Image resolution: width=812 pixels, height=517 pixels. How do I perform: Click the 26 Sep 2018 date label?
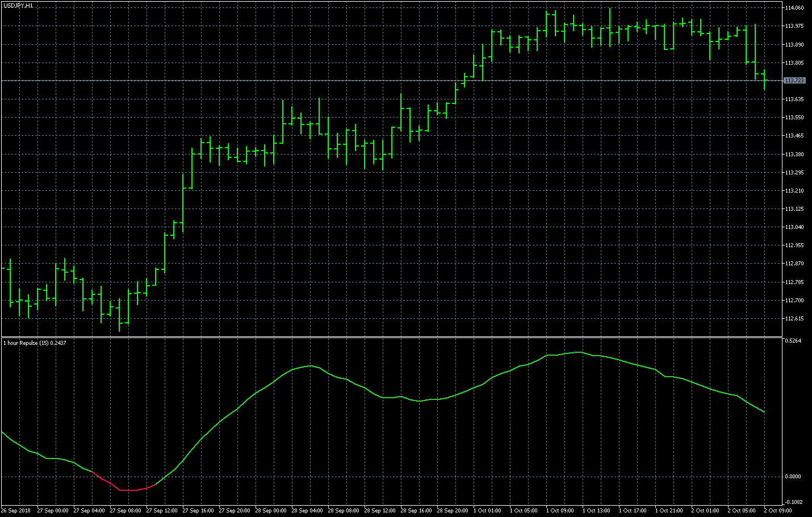pos(16,511)
